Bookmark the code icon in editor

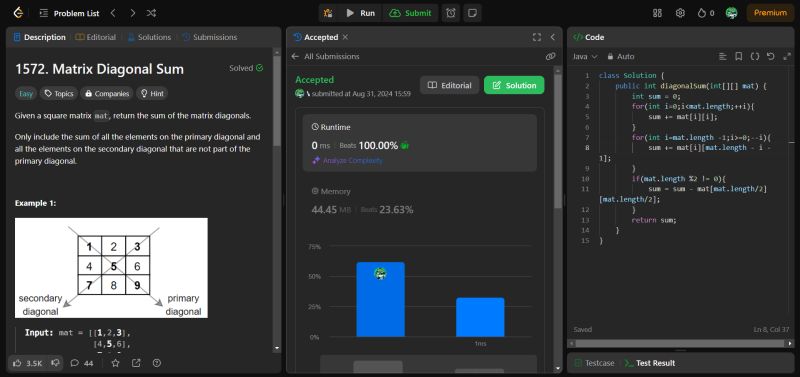pyautogui.click(x=738, y=57)
